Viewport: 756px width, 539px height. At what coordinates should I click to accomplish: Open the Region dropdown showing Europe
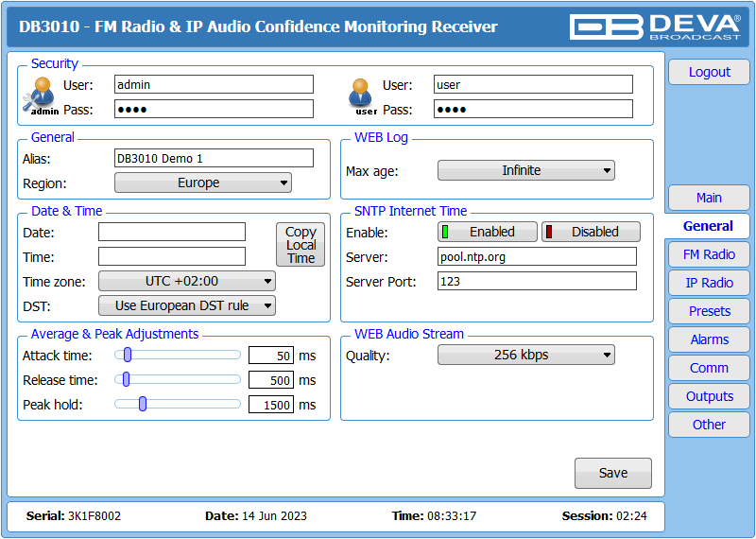click(x=203, y=183)
